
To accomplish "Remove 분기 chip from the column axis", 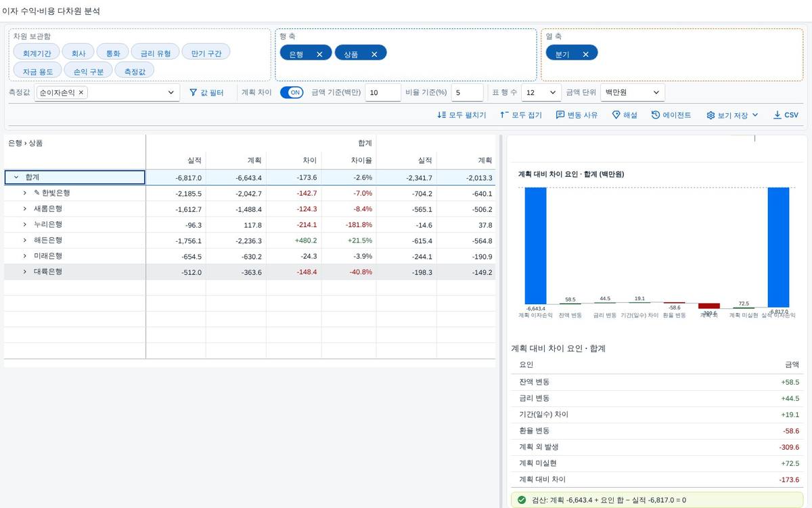I will coord(585,54).
